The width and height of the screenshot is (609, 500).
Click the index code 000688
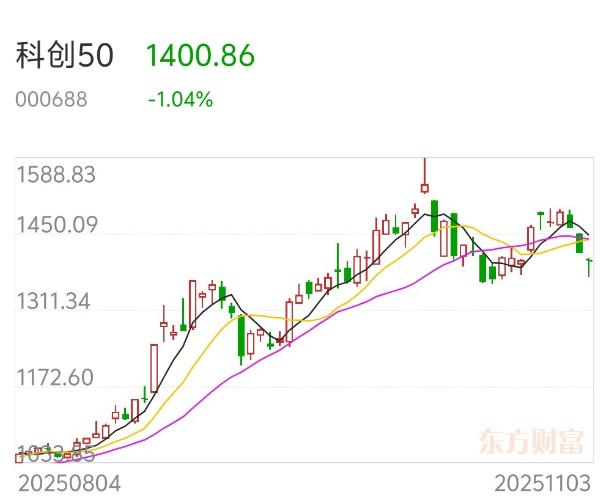[51, 100]
